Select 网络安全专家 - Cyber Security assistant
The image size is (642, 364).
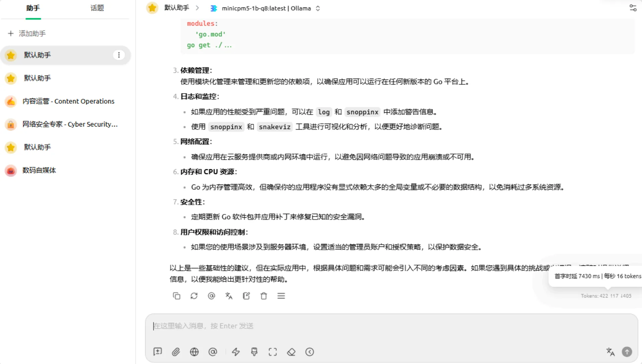66,124
